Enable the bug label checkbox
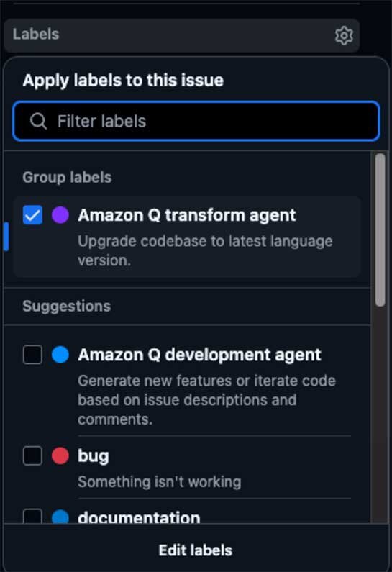 [33, 456]
